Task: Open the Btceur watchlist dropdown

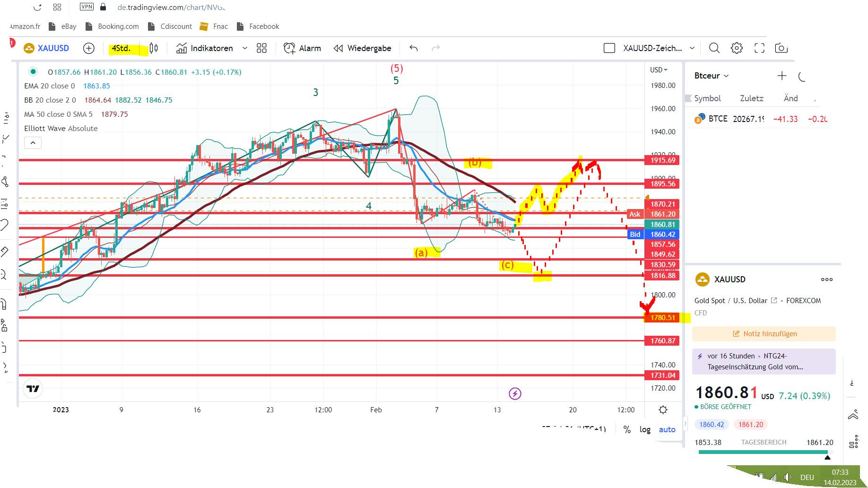Action: pyautogui.click(x=712, y=76)
